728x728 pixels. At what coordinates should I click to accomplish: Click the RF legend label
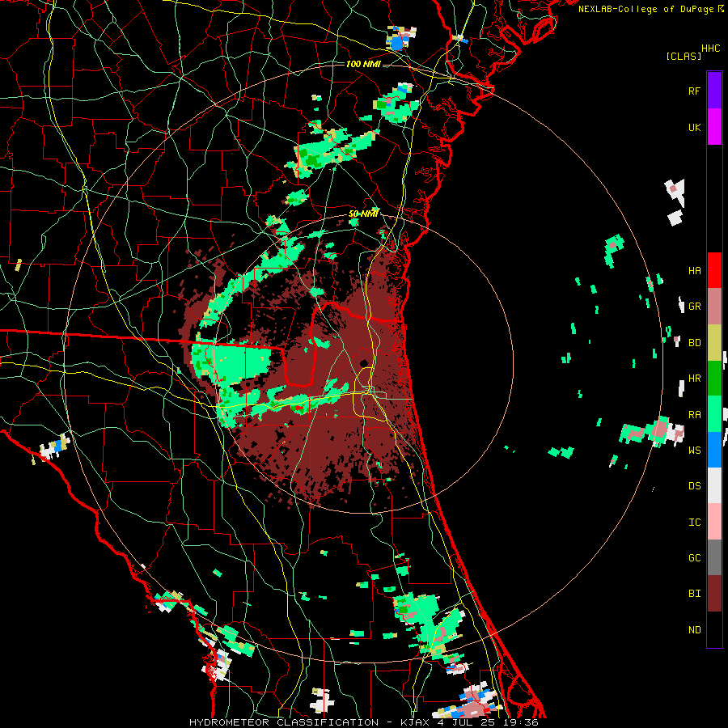pos(694,91)
